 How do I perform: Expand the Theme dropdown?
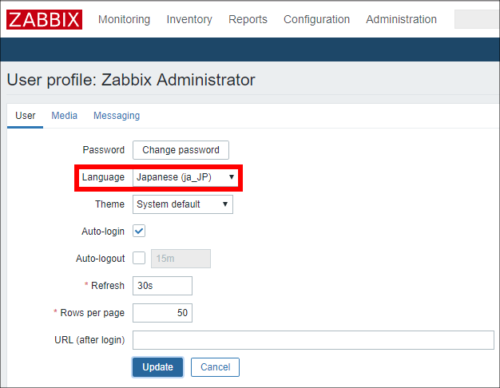tap(183, 204)
